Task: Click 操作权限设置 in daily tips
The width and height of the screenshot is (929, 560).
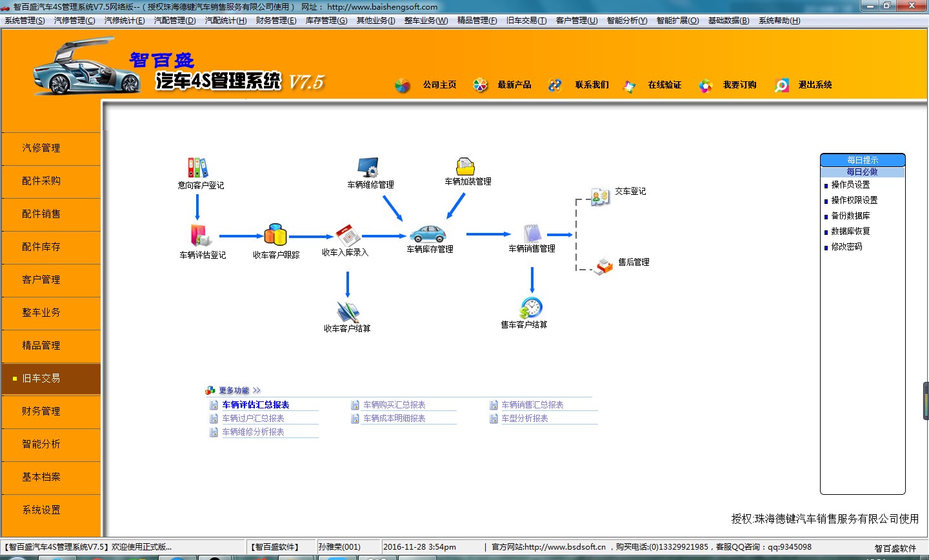Action: (854, 201)
